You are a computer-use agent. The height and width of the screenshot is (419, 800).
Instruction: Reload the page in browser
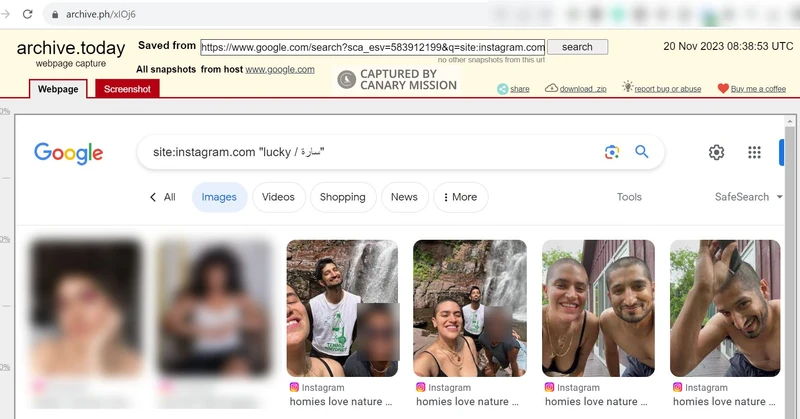point(27,15)
